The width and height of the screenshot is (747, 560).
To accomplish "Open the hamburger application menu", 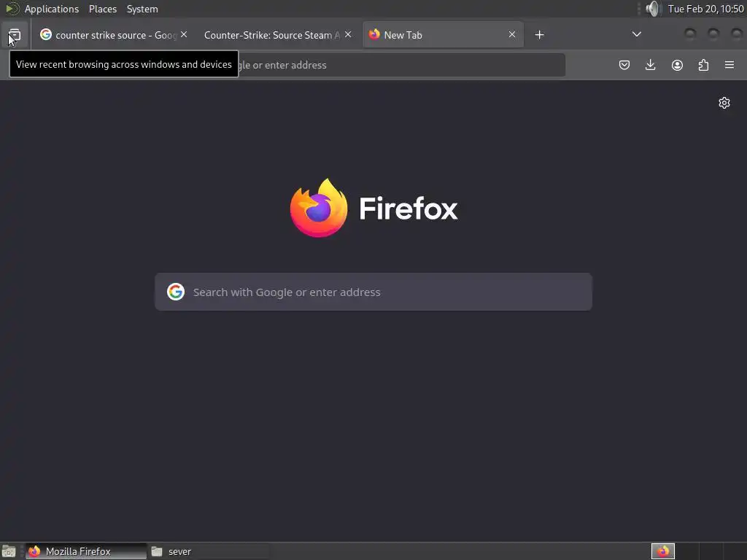I will click(729, 65).
